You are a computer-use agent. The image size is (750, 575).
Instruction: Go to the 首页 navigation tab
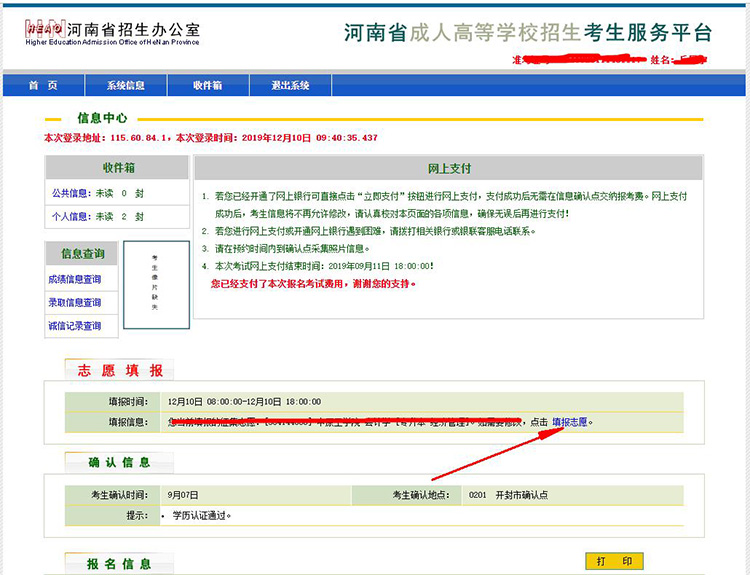(42, 86)
